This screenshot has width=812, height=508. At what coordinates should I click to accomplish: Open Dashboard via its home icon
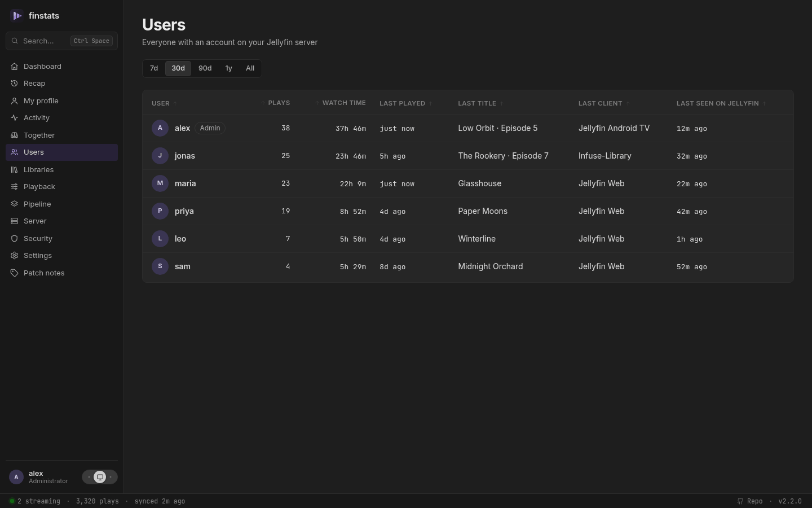[14, 67]
